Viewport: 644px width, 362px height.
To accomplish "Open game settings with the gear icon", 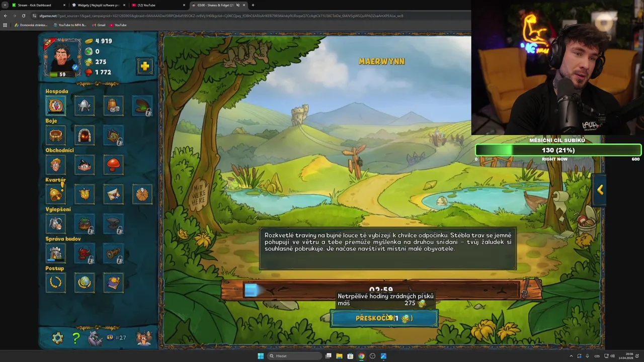I will pyautogui.click(x=57, y=338).
